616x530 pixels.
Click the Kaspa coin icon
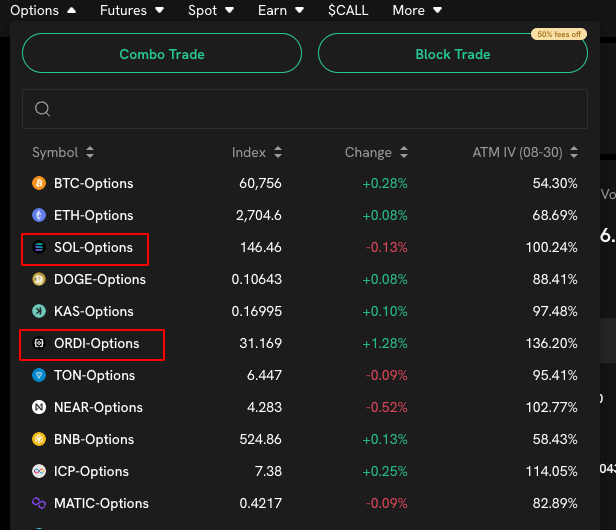pyautogui.click(x=39, y=312)
